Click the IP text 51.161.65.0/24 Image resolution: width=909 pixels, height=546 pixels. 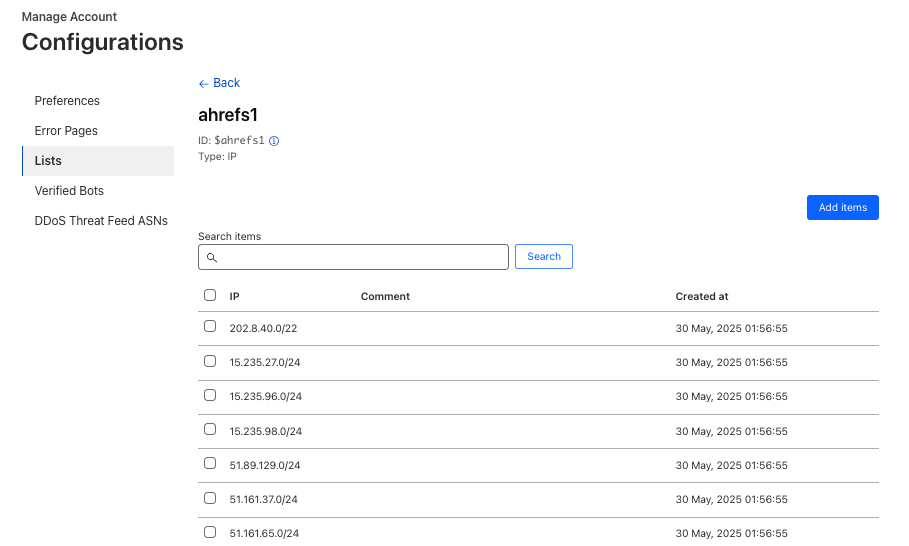tap(264, 533)
